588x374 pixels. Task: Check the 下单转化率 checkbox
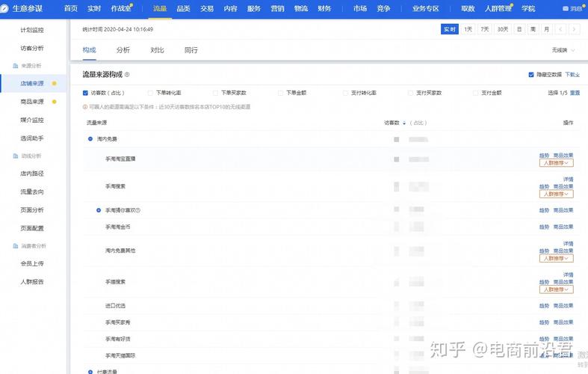[x=150, y=93]
